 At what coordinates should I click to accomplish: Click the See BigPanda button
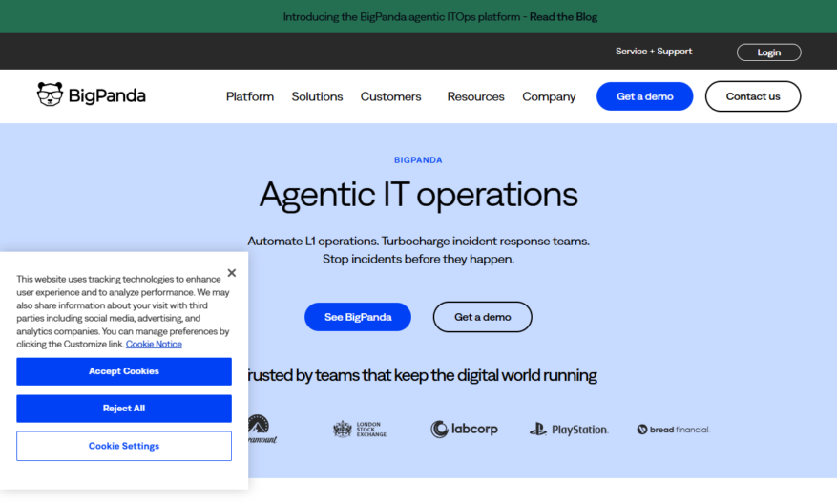tap(358, 317)
